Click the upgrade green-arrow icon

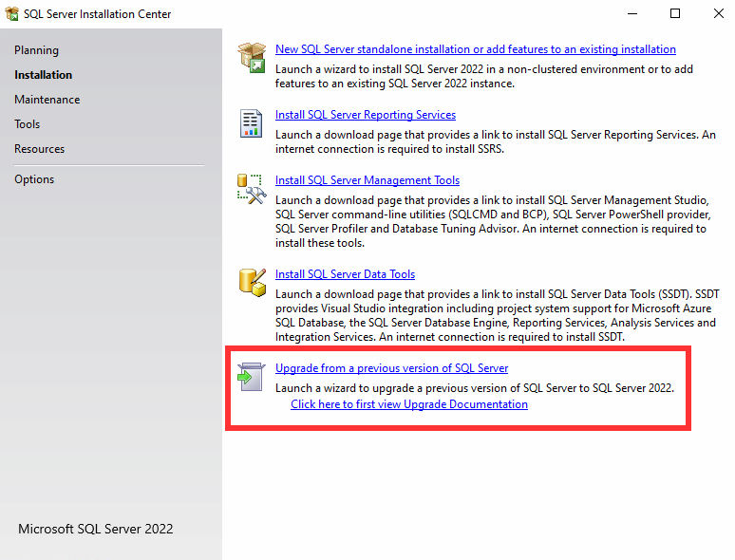coord(251,376)
